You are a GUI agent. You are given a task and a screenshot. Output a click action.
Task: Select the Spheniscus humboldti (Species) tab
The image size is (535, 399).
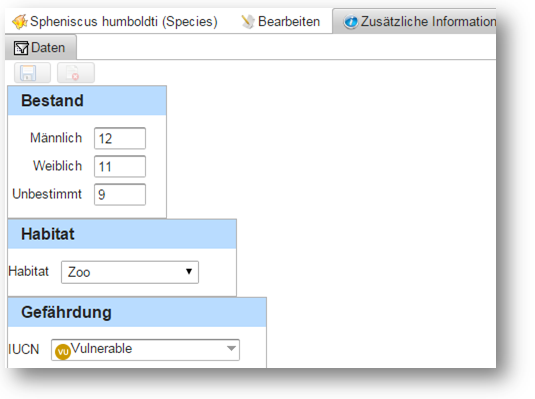(x=115, y=22)
